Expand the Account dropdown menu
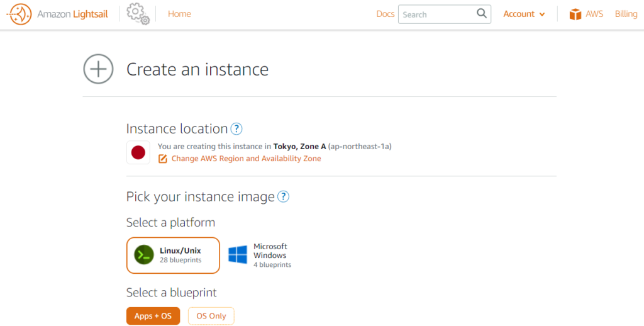 [524, 14]
